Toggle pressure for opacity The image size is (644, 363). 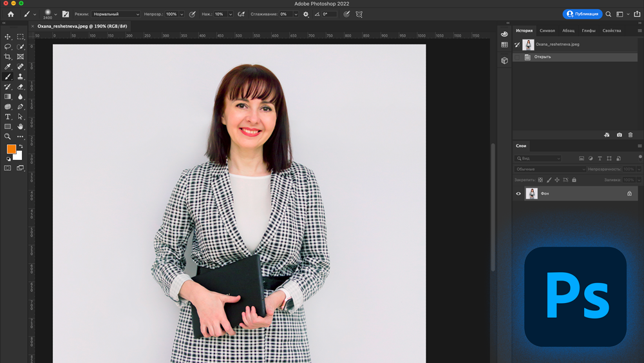192,14
